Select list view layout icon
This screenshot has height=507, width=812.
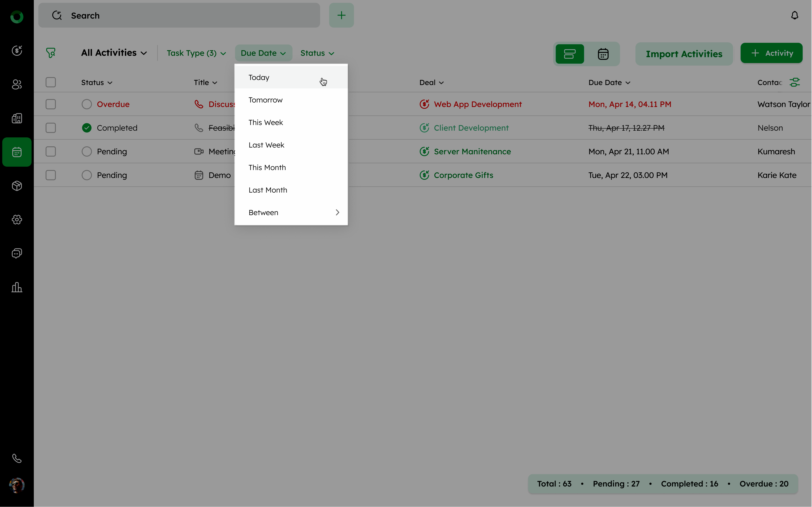pos(569,54)
